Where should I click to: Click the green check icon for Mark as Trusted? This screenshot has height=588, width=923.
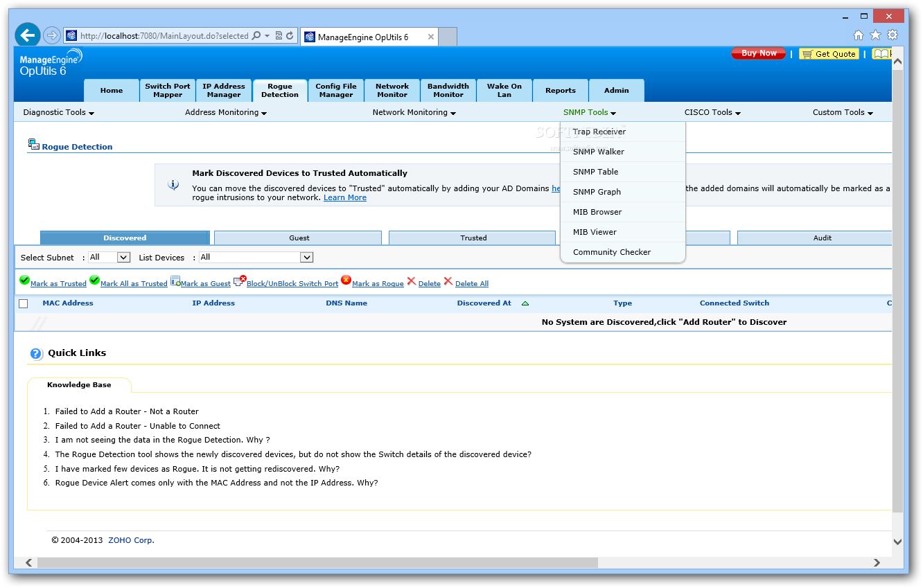(24, 280)
